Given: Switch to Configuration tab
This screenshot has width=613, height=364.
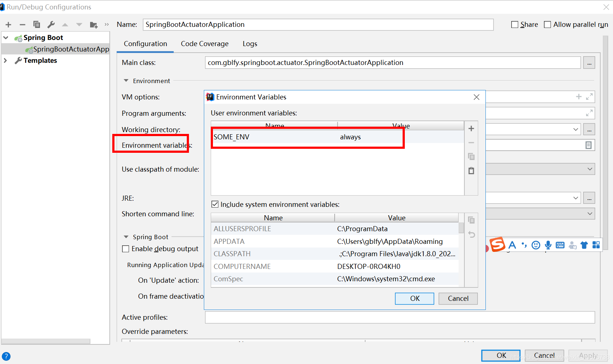Looking at the screenshot, I should (145, 44).
